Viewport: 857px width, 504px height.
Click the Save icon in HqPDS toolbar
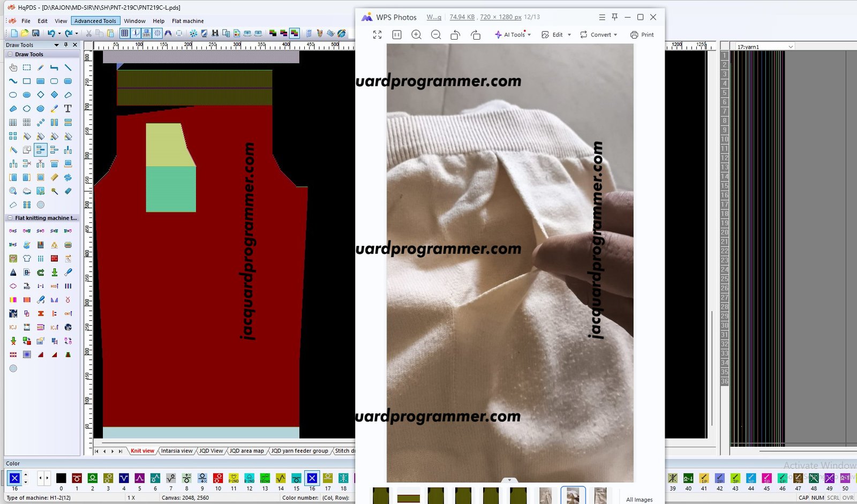[x=36, y=33]
